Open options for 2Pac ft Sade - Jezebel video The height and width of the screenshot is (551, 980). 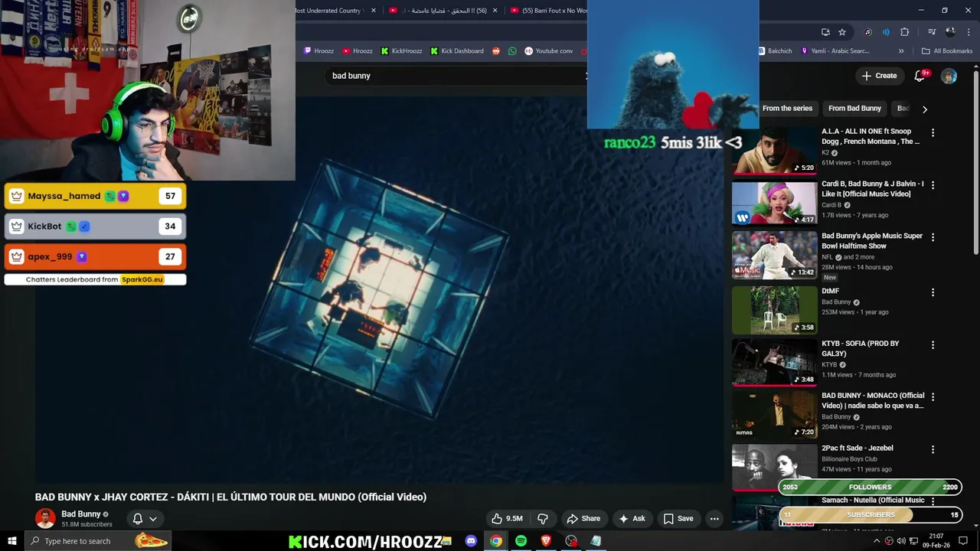click(x=933, y=449)
